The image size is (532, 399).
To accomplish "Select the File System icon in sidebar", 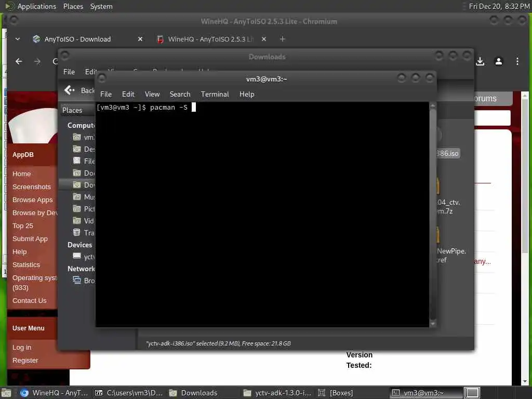I will (x=77, y=161).
